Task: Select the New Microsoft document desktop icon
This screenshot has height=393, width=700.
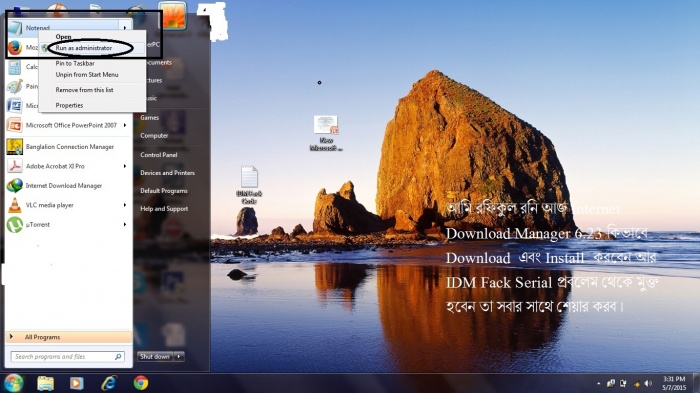Action: (326, 133)
